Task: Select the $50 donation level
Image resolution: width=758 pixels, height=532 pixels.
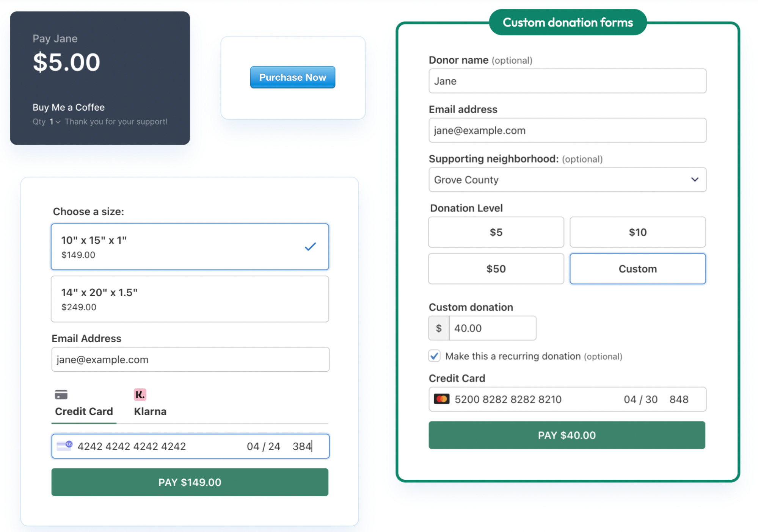Action: 496,269
